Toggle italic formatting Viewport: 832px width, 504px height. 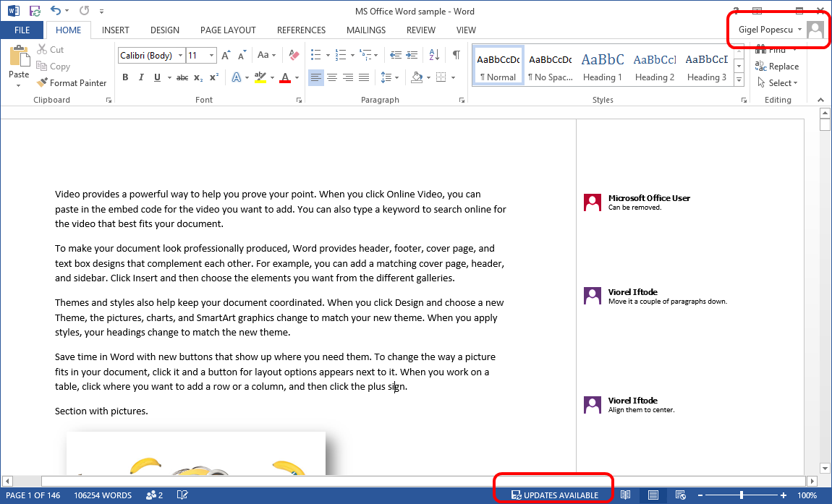141,77
